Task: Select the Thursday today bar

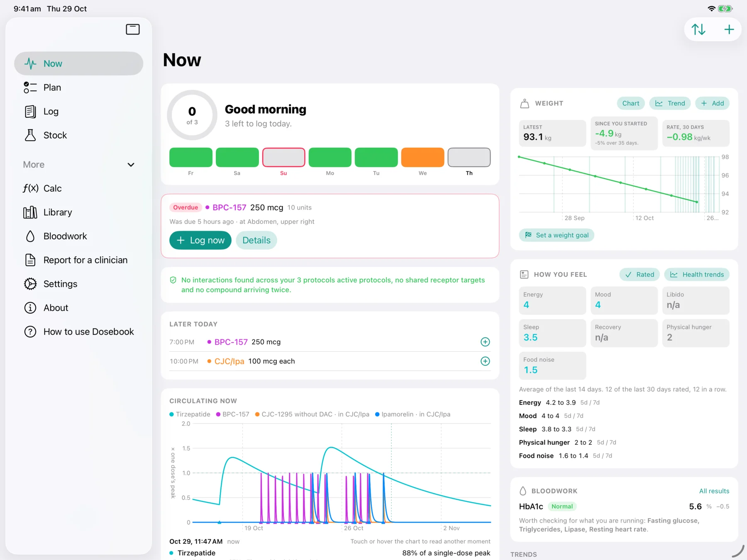Action: pos(469,157)
